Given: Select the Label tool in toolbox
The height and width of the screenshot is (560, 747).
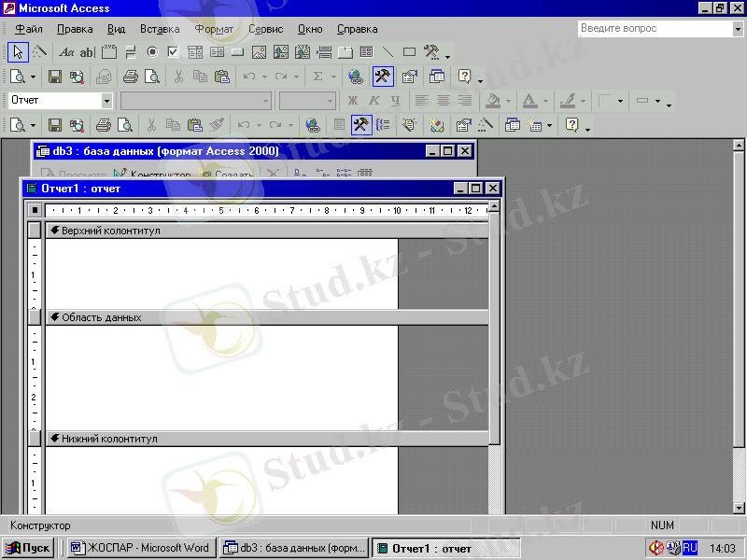Looking at the screenshot, I should [66, 52].
